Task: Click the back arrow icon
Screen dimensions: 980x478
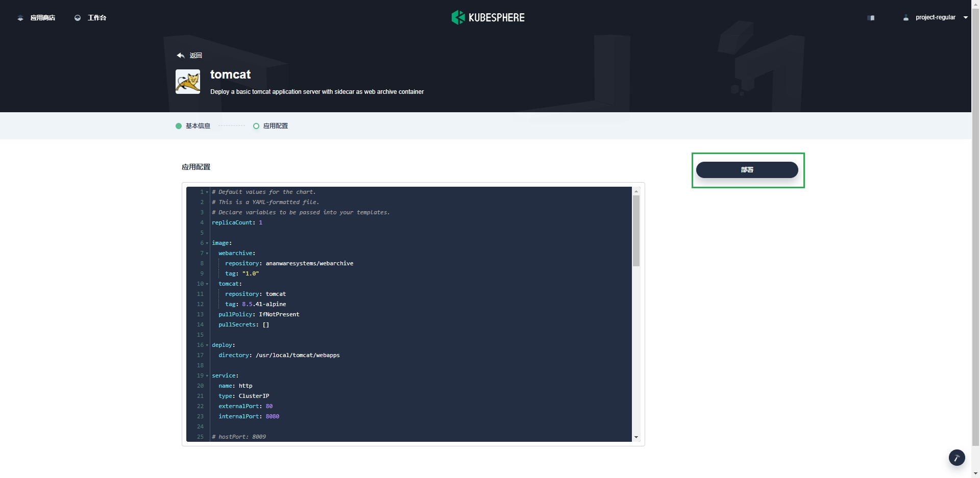Action: (180, 55)
